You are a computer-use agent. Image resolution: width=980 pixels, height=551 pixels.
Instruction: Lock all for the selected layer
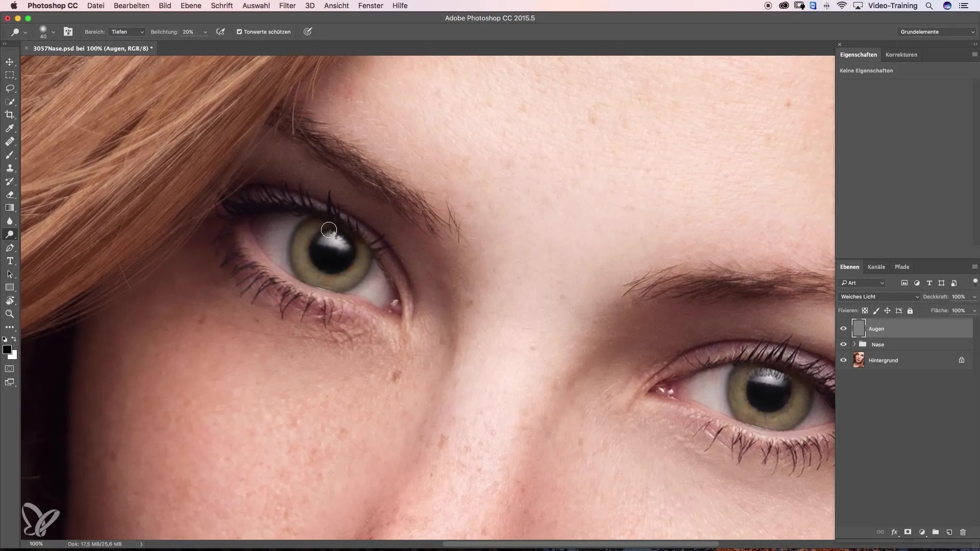tap(910, 311)
